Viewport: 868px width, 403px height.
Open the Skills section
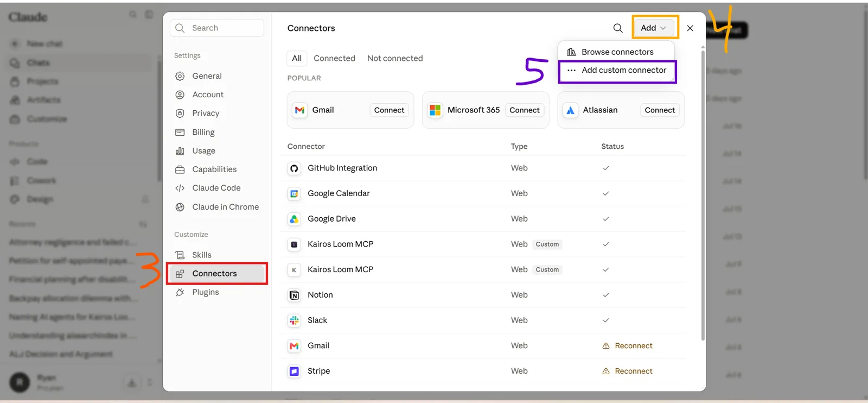point(217,255)
